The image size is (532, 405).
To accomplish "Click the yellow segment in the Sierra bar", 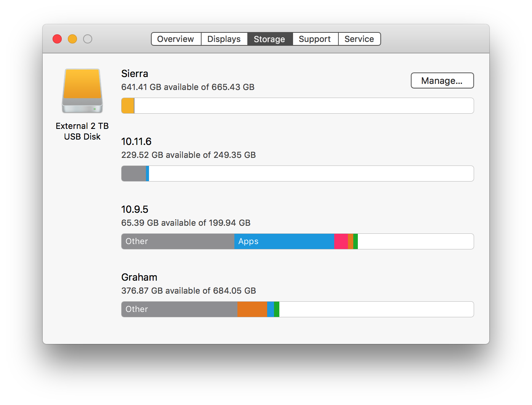I will pos(128,106).
